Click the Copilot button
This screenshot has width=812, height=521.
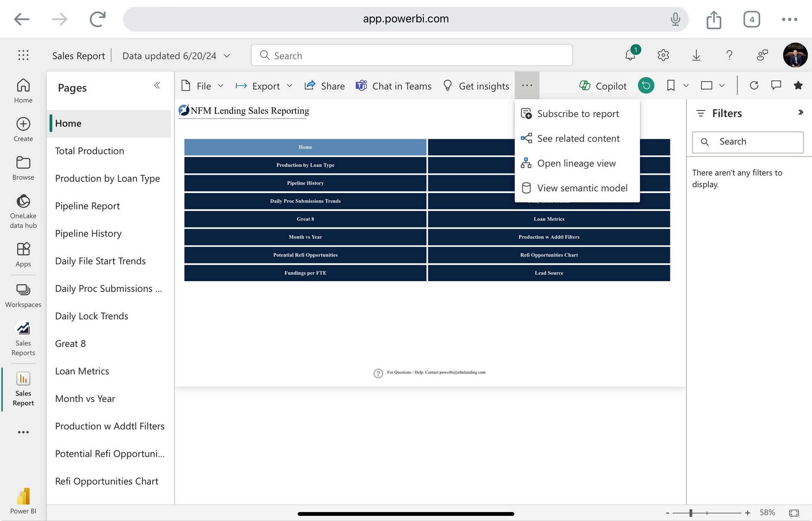[x=603, y=86]
